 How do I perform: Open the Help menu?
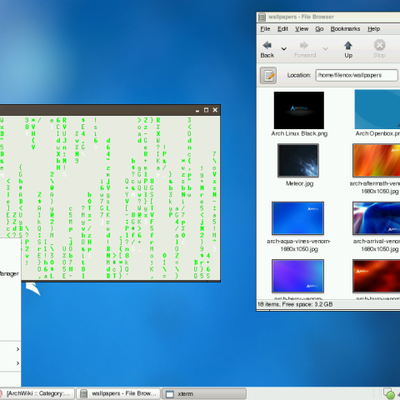pyautogui.click(x=374, y=29)
